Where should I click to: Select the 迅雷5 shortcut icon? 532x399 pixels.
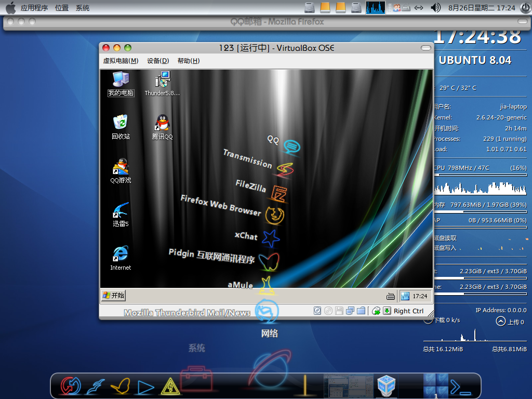121,215
